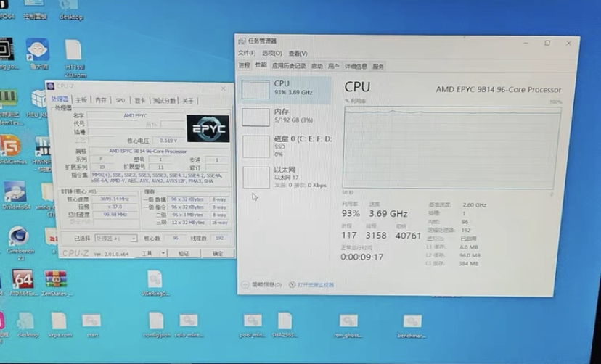The image size is (601, 364).
Task: Open the 选项(O) menu in Task Manager
Action: coord(272,53)
